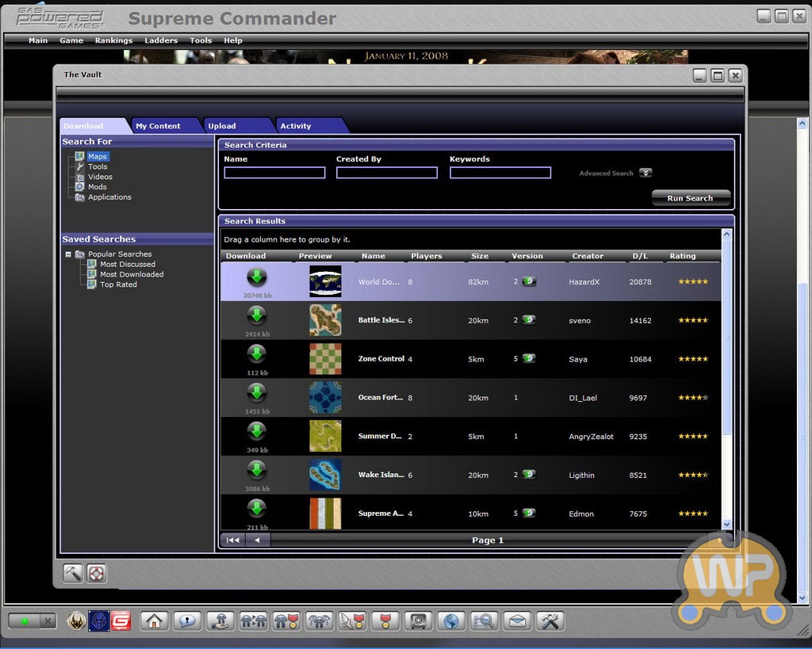Open the vault safe icon in toolbar
The width and height of the screenshot is (812, 649).
[417, 620]
